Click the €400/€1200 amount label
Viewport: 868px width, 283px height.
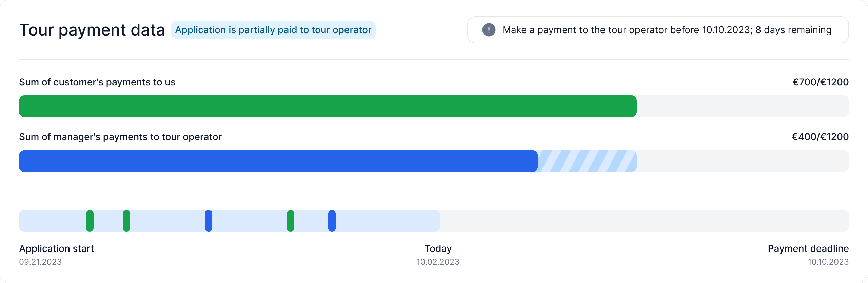(x=820, y=137)
